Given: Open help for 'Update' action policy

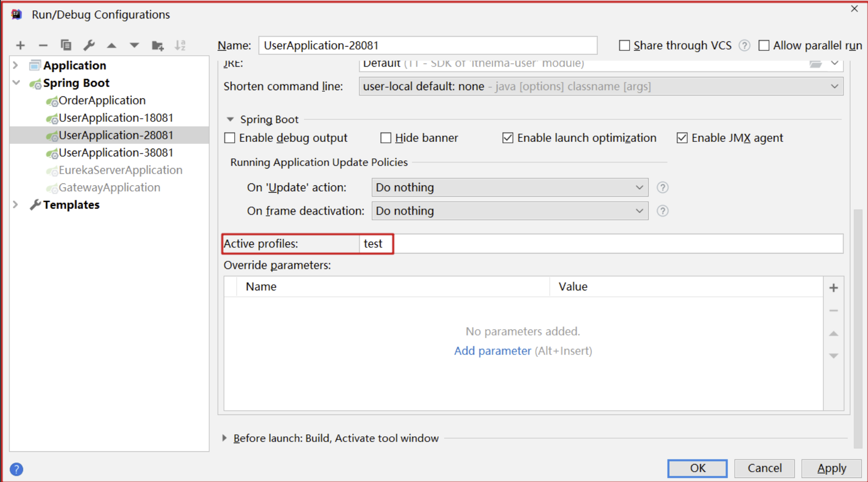Looking at the screenshot, I should click(662, 187).
